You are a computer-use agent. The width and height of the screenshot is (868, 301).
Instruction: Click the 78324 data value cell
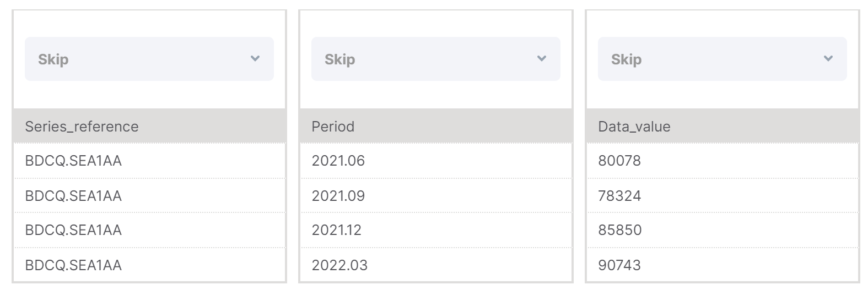(723, 195)
